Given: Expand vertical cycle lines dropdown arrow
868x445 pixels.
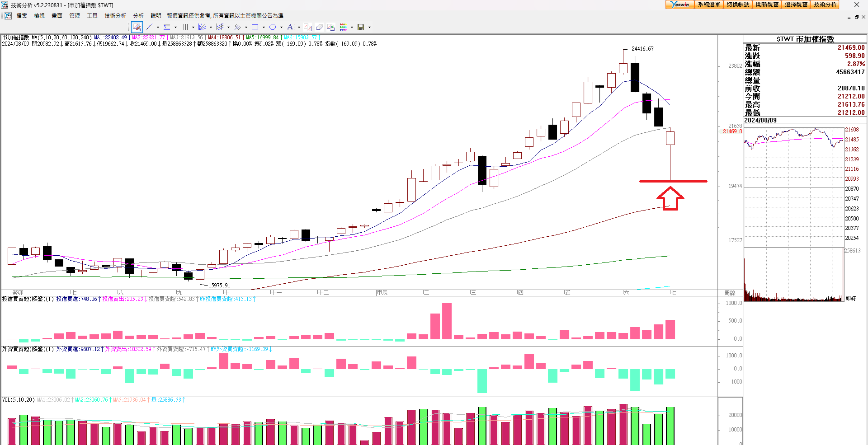Looking at the screenshot, I should [x=193, y=27].
